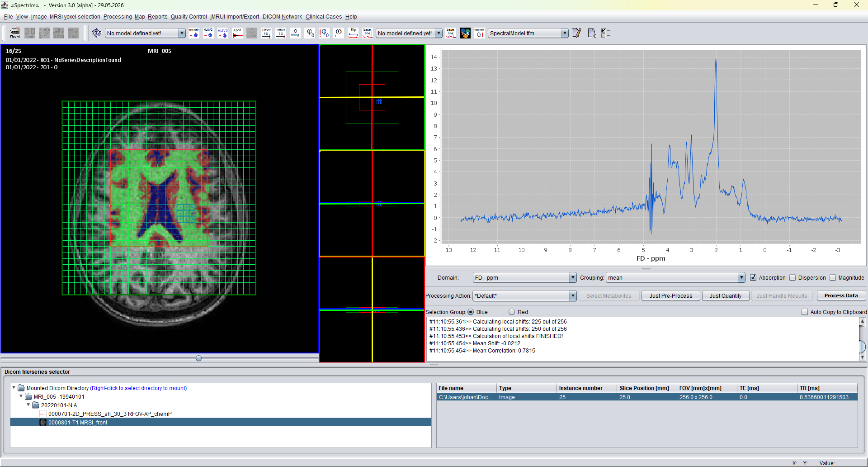This screenshot has width=868, height=467.
Task: Click the Process Data button
Action: click(841, 295)
